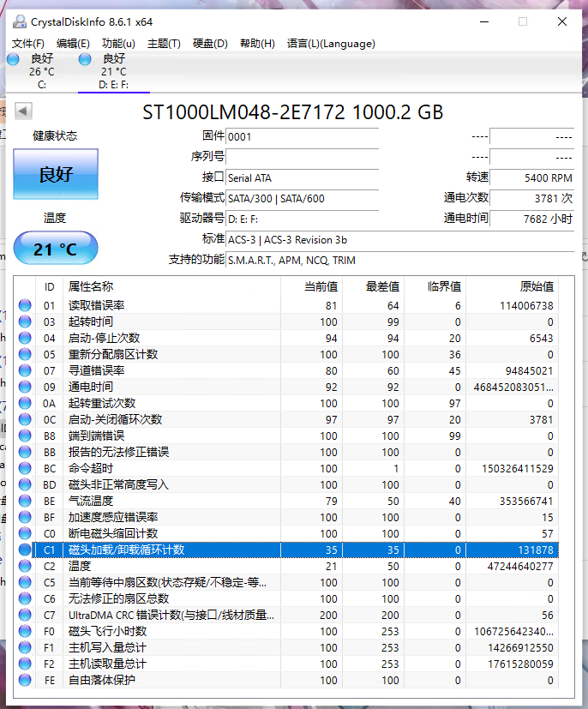The image size is (588, 709).
Task: Select the 无法修正的扇区总数 row
Action: (x=286, y=598)
